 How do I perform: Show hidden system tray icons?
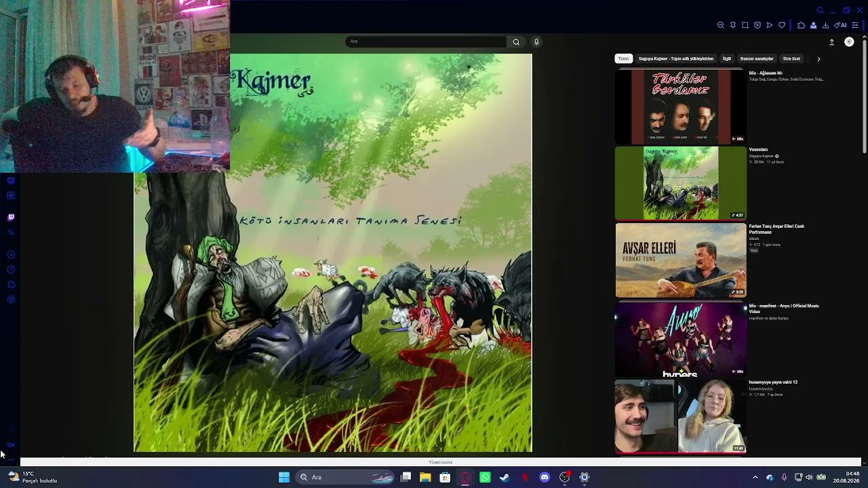pos(755,477)
